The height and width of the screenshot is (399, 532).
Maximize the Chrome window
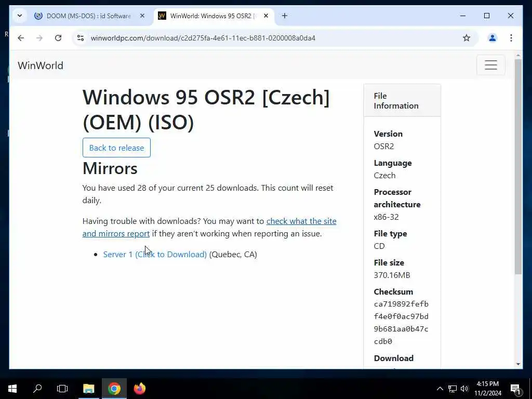(486, 16)
